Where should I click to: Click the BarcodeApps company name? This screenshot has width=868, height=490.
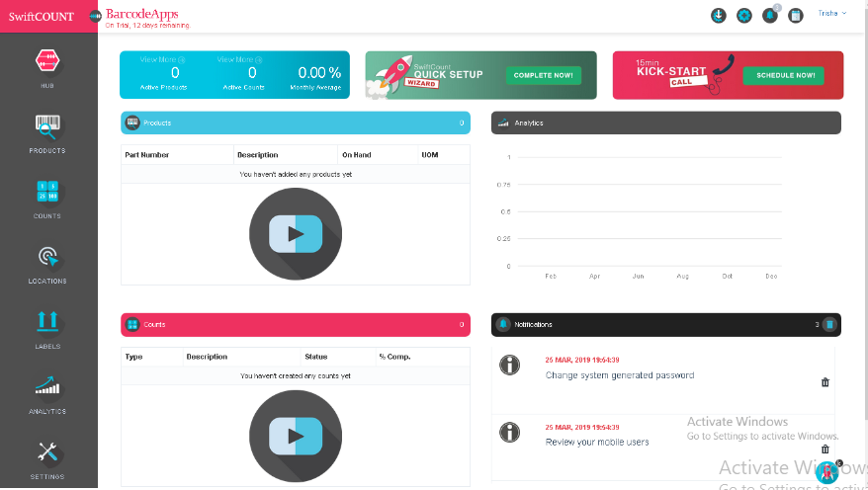tap(142, 14)
